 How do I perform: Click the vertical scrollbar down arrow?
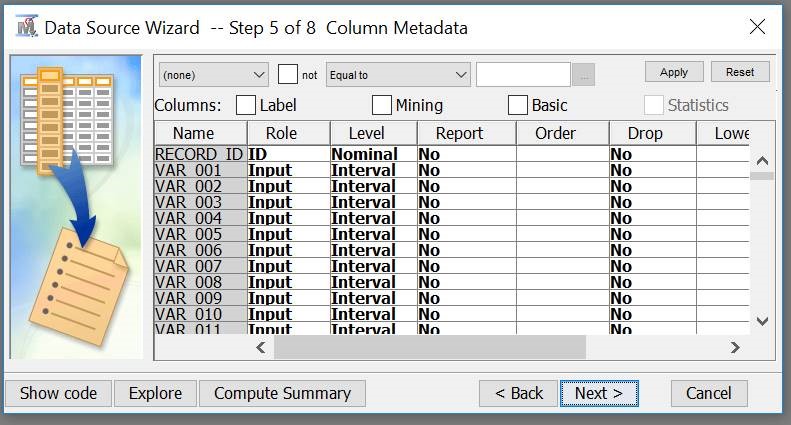point(762,321)
